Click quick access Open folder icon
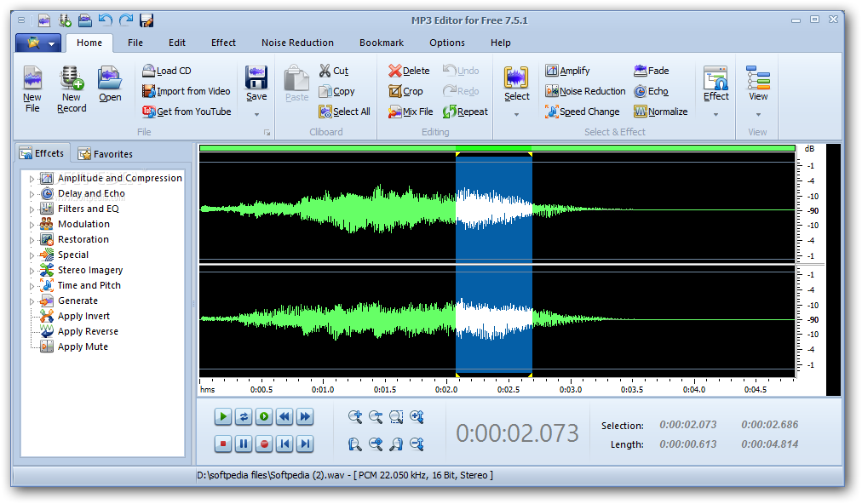 84,20
